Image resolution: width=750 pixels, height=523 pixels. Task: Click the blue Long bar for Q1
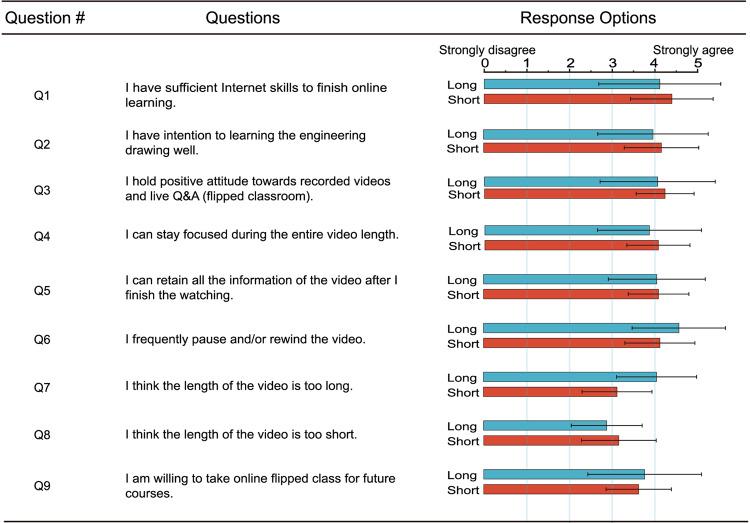tap(570, 84)
